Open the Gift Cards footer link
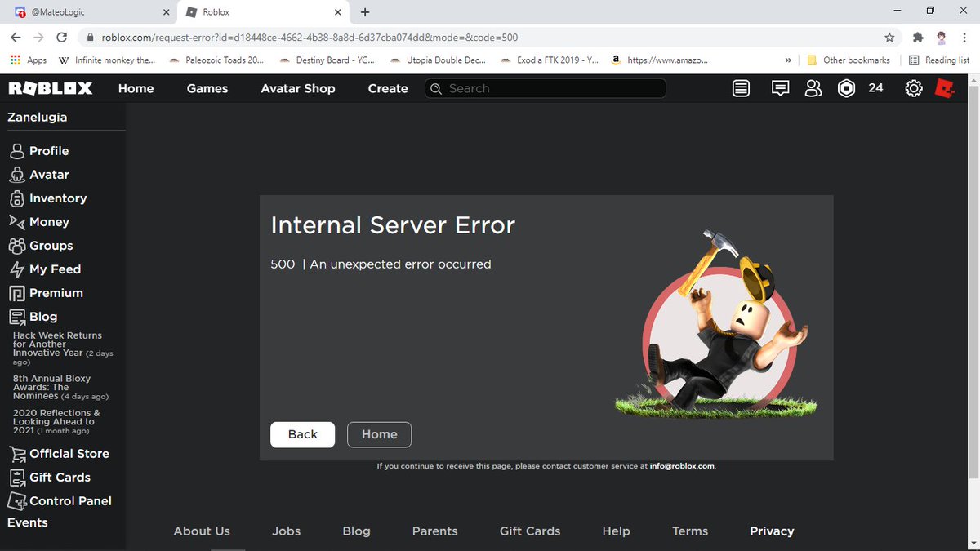This screenshot has height=551, width=980. point(530,531)
